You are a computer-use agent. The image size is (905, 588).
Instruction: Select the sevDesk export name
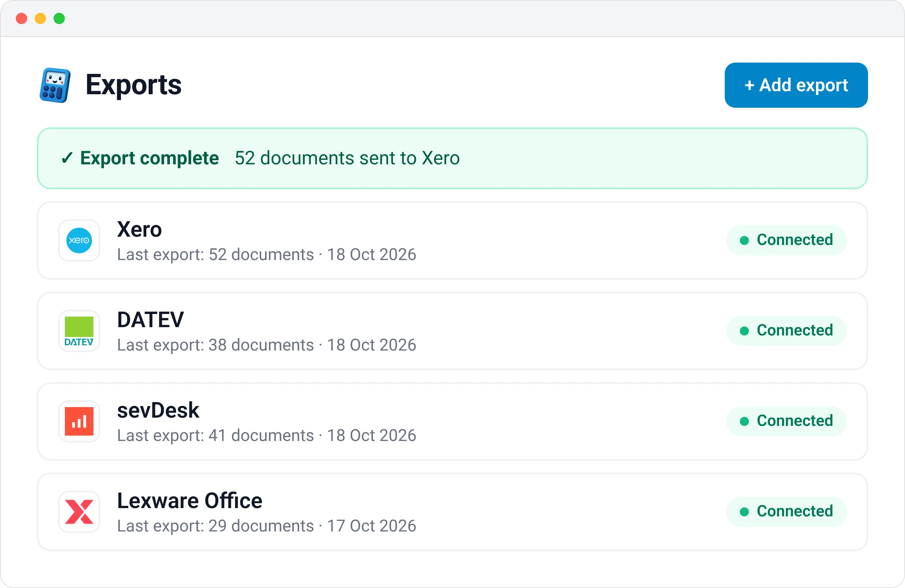click(x=158, y=410)
